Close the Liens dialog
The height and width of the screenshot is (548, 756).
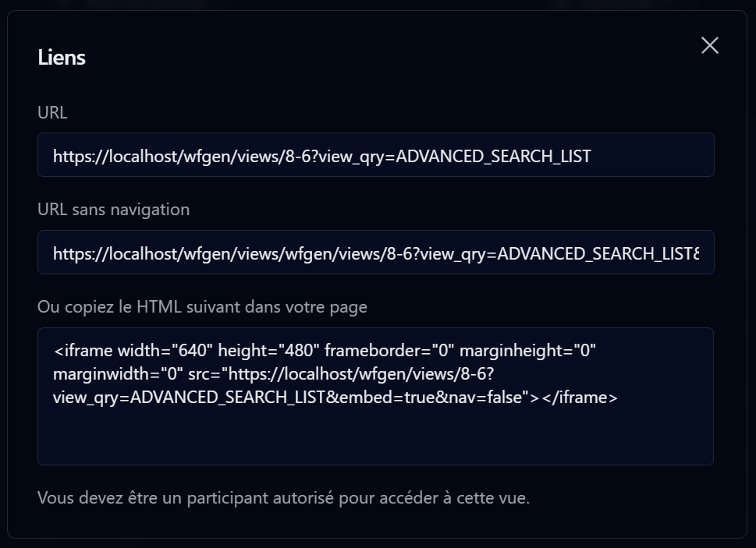coord(709,45)
